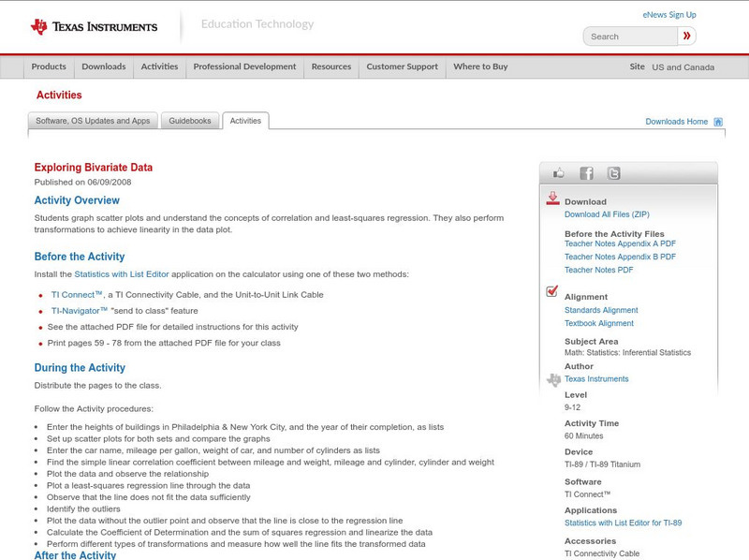
Task: Open the Resources menu
Action: 331,66
